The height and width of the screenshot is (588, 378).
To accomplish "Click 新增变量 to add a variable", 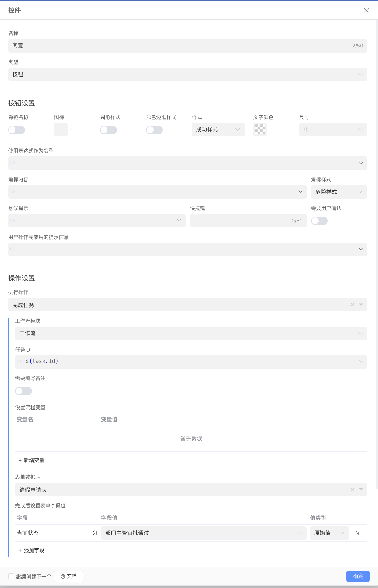I will (31, 460).
